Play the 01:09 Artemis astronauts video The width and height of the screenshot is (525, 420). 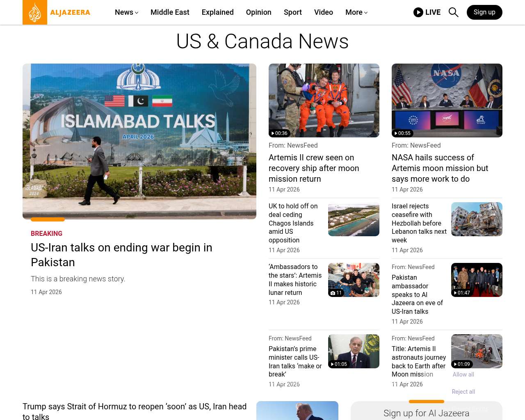click(476, 351)
